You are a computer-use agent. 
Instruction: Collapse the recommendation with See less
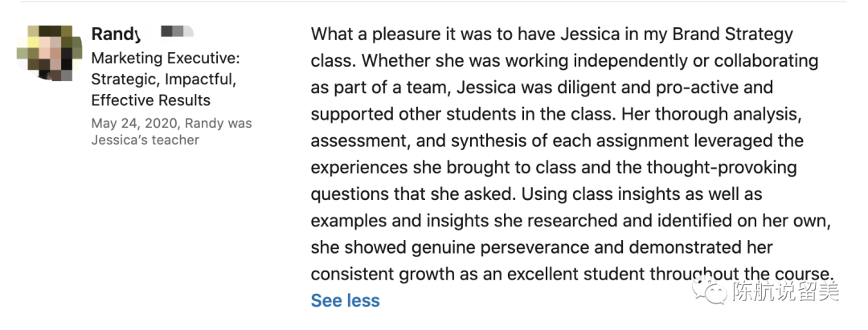(345, 300)
